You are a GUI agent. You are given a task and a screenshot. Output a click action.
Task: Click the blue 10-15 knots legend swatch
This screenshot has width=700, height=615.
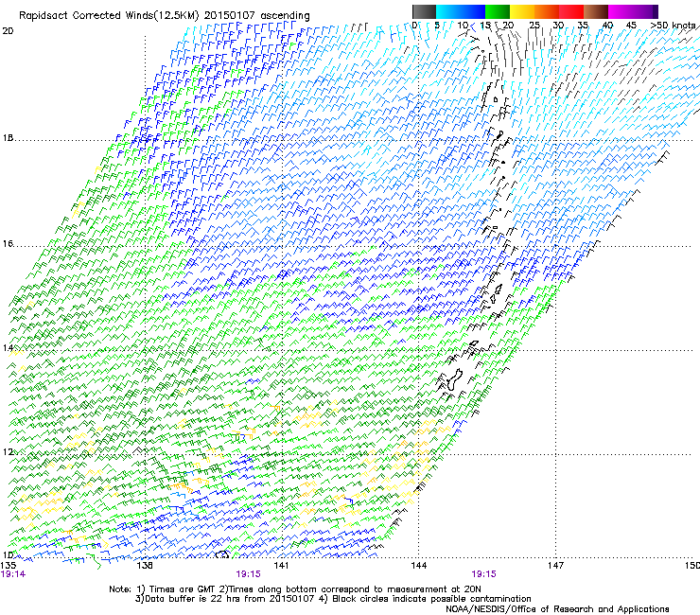coord(473,11)
